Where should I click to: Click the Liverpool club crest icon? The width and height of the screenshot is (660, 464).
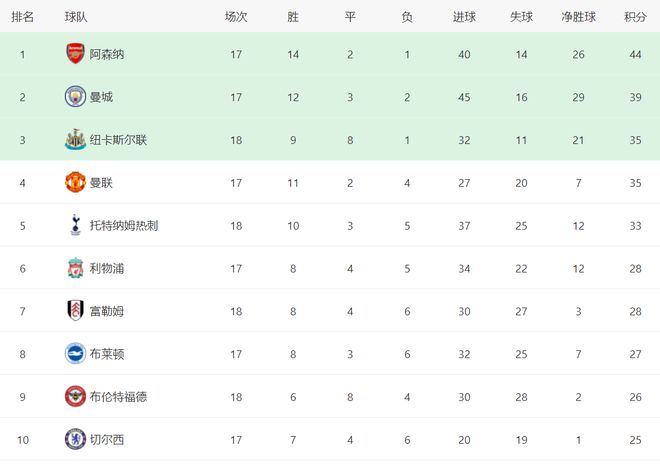tap(75, 268)
